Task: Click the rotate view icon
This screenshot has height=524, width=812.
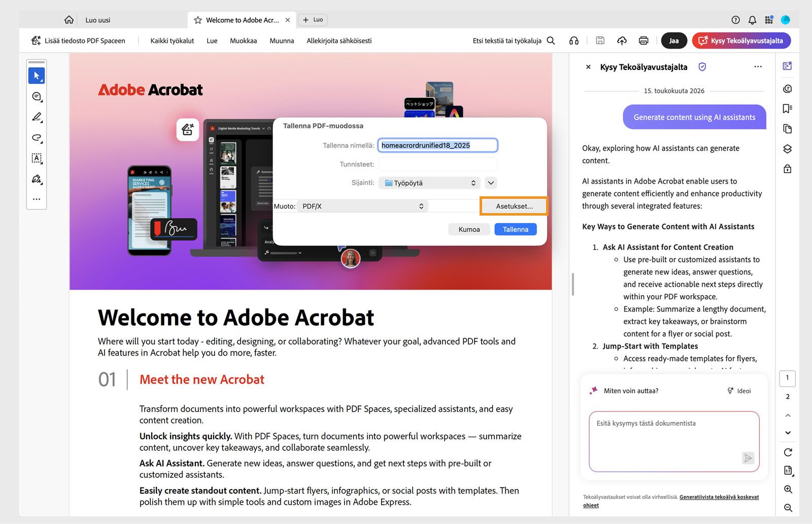Action: pyautogui.click(x=788, y=452)
